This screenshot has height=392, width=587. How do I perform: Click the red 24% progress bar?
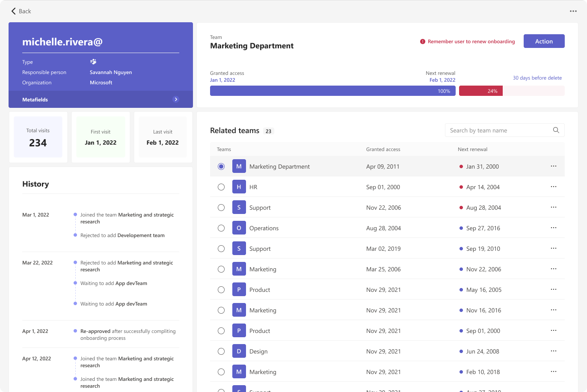480,91
